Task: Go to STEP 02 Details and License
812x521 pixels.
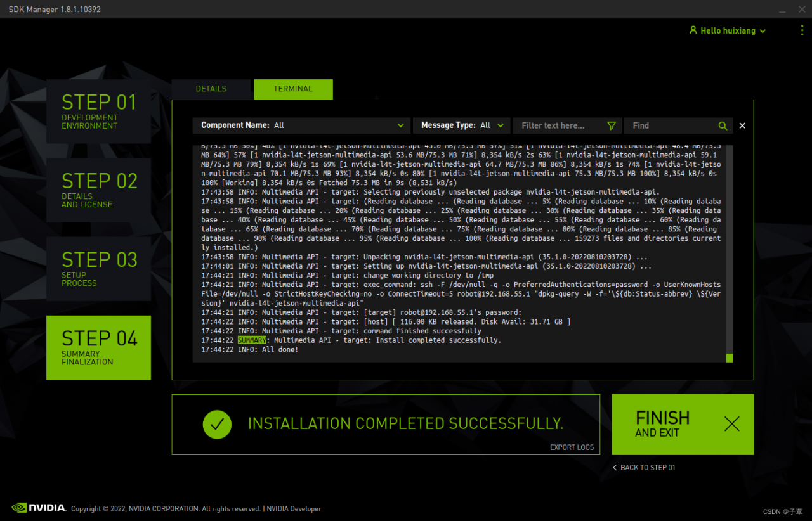Action: pyautogui.click(x=98, y=190)
